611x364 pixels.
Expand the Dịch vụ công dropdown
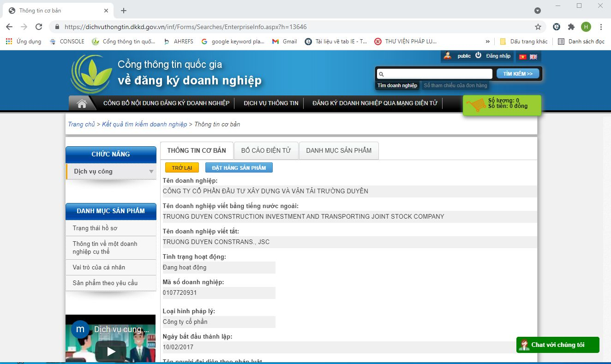pos(151,172)
